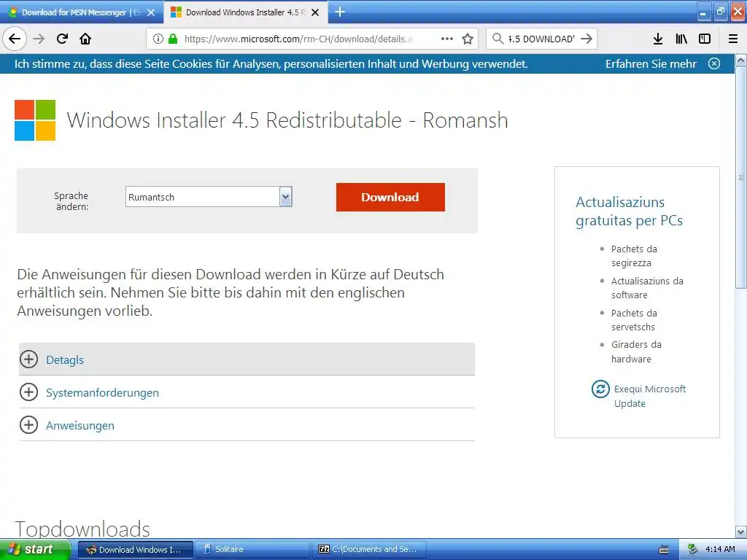This screenshot has height=560, width=747.
Task: Open the Firefox hamburger menu
Action: click(732, 39)
